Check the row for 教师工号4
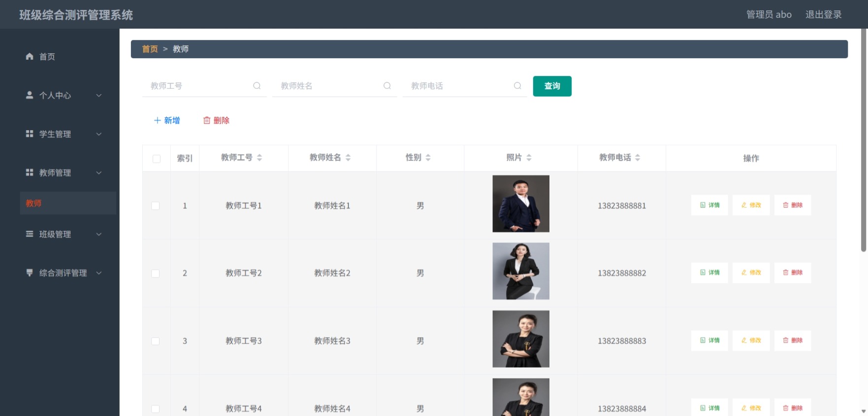 (156, 409)
